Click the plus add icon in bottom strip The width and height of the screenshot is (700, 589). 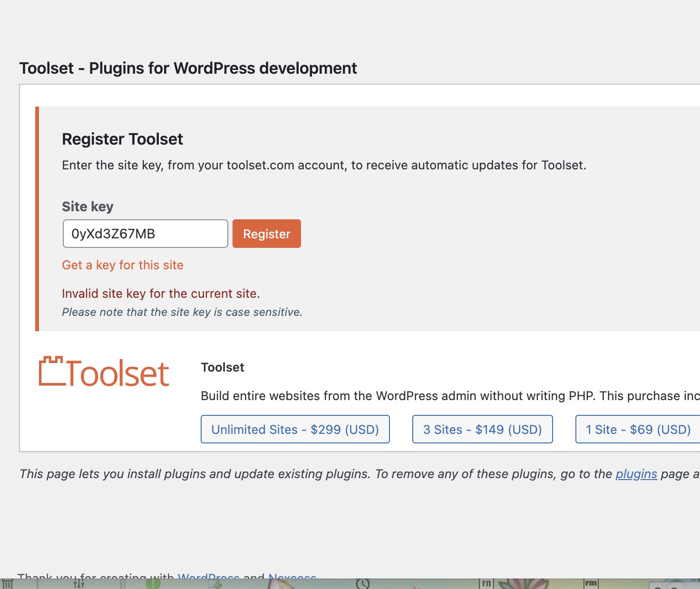coord(215,584)
